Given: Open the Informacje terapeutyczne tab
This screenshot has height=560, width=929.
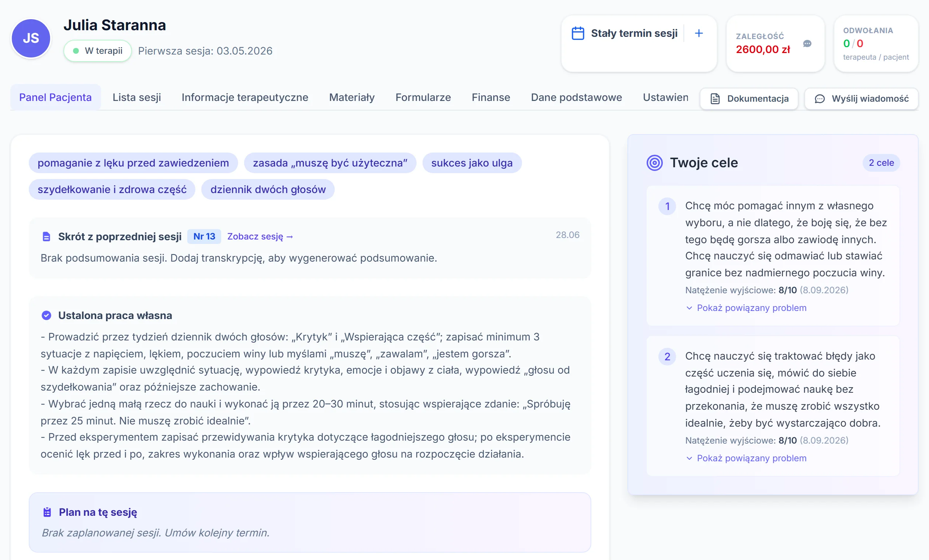Looking at the screenshot, I should (245, 98).
